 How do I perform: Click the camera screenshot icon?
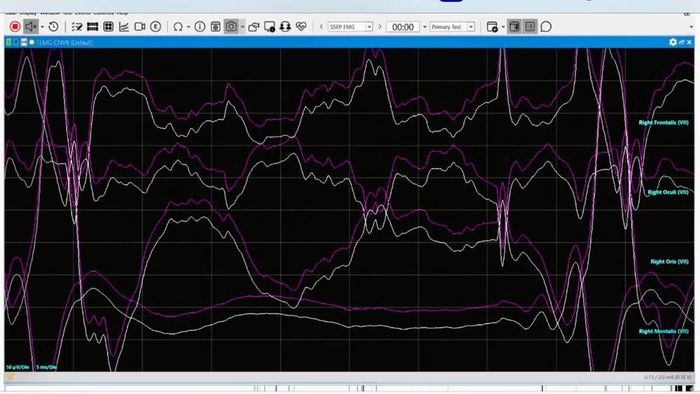[x=231, y=27]
